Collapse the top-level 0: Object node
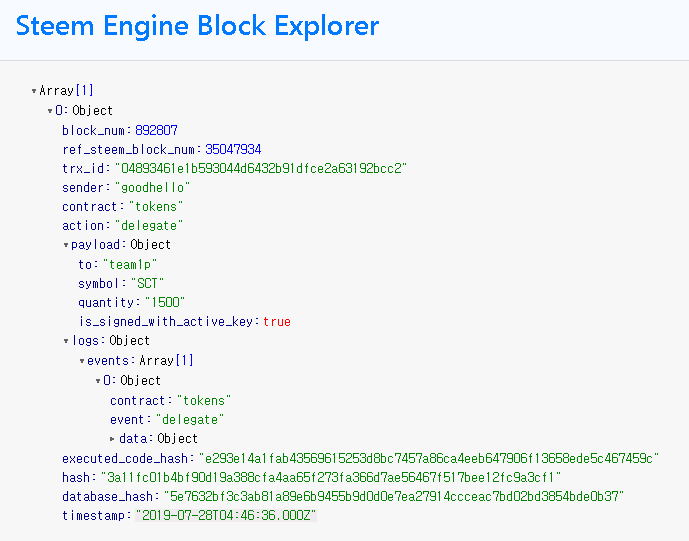Screen dimensions: 689x541 tap(50, 111)
